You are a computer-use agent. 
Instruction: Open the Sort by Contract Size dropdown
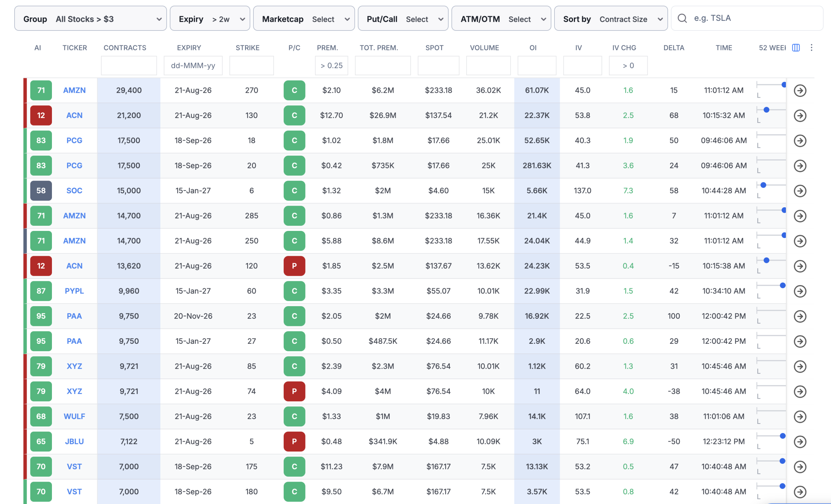pyautogui.click(x=611, y=18)
